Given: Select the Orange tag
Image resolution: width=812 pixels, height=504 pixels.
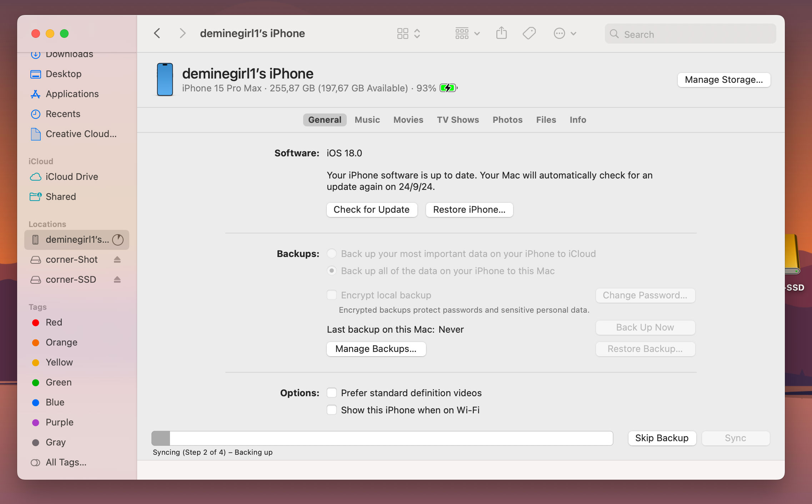Looking at the screenshot, I should [x=77, y=342].
